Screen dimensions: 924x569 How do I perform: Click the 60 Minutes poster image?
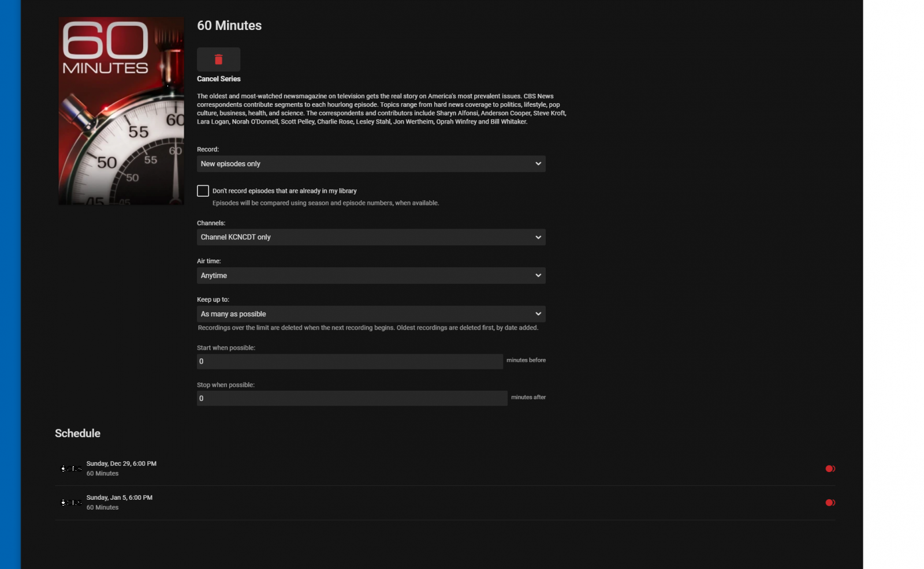click(x=121, y=111)
